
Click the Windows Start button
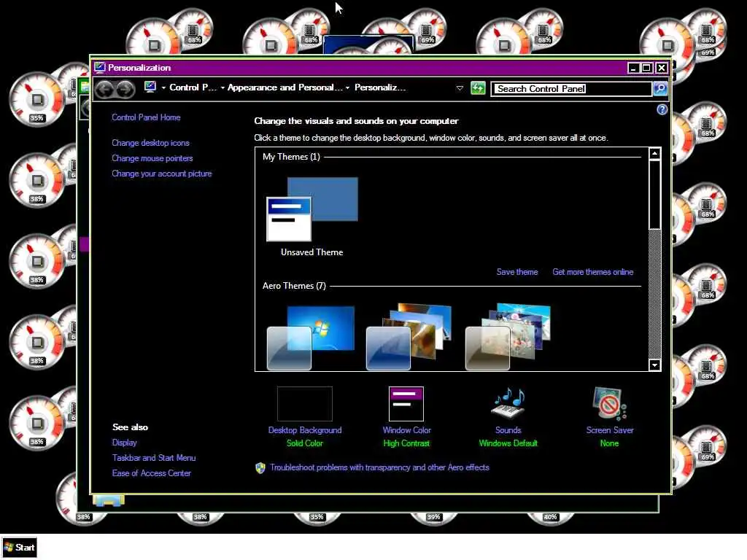click(19, 548)
